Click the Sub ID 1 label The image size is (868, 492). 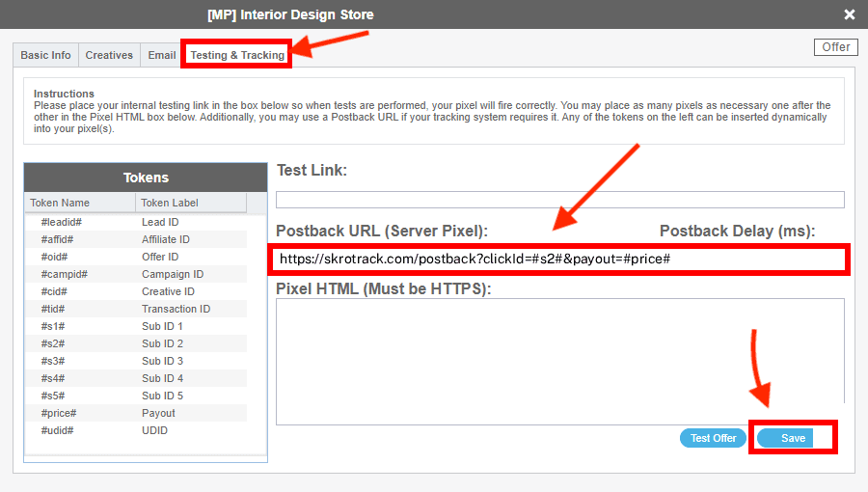[162, 326]
